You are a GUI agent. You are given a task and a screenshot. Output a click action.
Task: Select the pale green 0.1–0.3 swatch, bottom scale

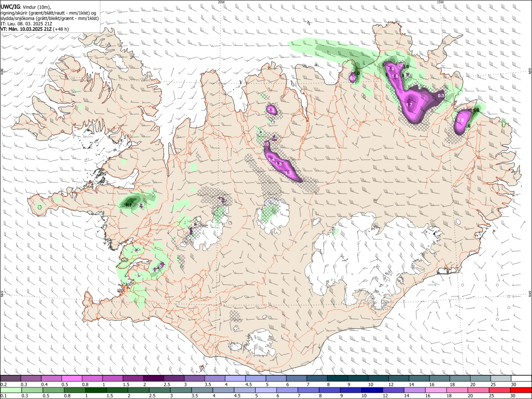(x=11, y=390)
